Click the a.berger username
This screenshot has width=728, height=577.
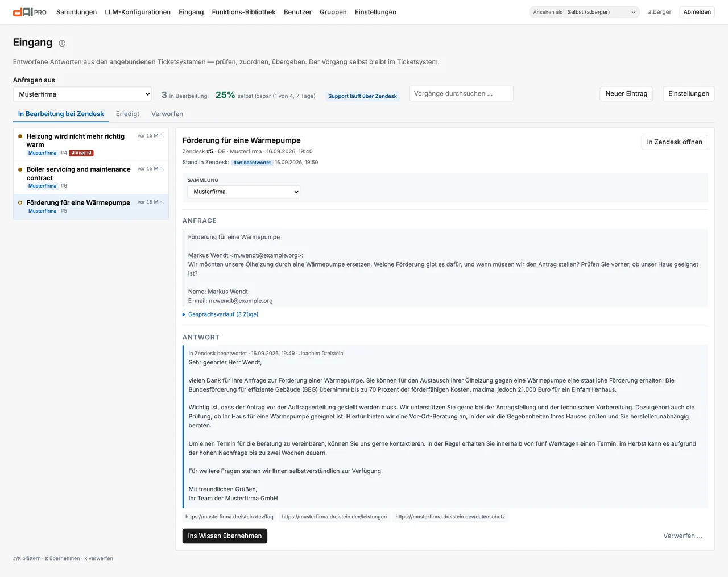660,12
